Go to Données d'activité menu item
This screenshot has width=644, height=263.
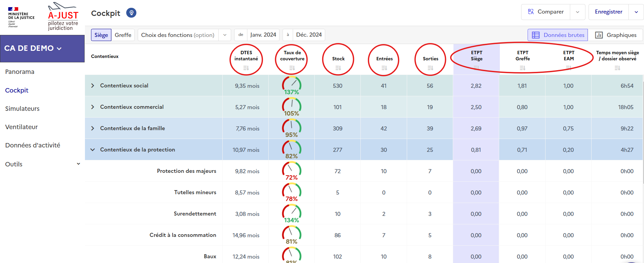point(32,145)
